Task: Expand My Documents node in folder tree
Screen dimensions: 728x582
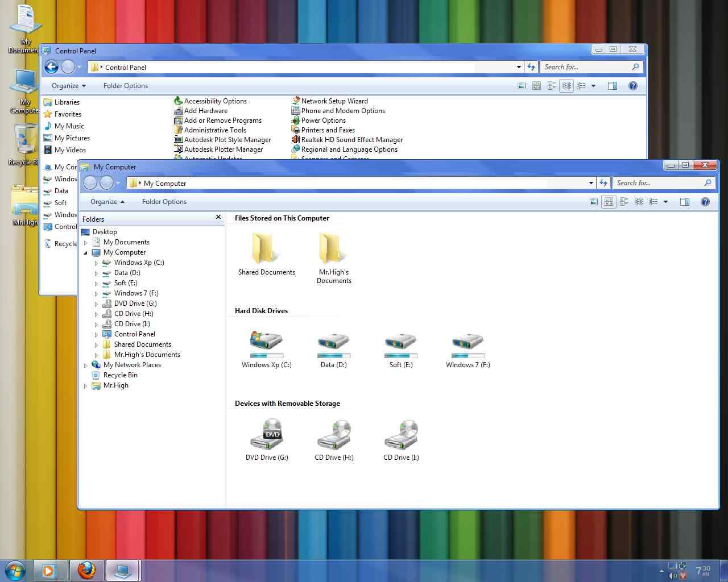Action: pyautogui.click(x=85, y=242)
